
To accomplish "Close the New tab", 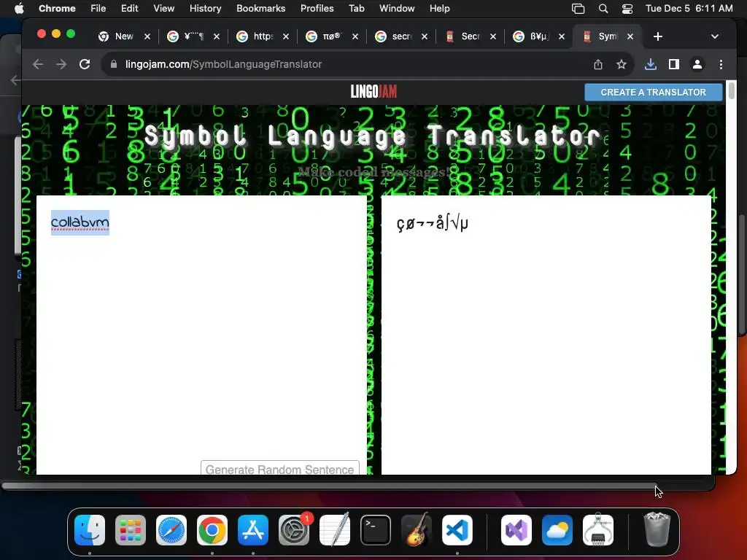I will point(147,36).
